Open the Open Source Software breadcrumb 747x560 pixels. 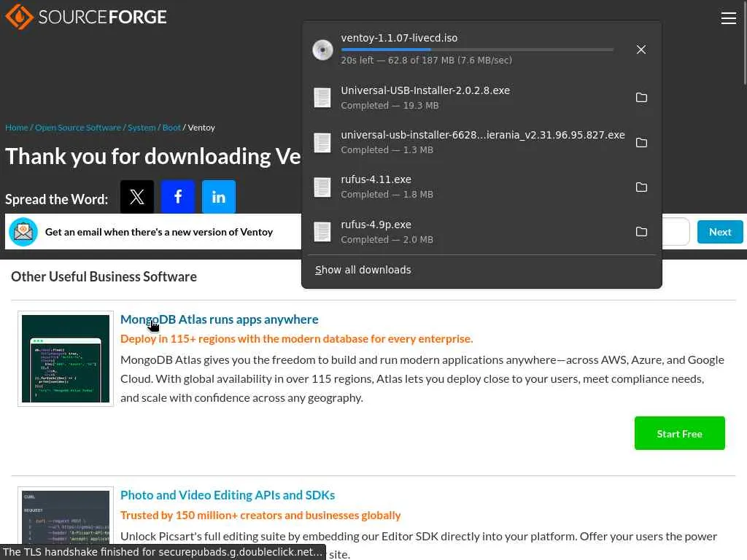(78, 128)
